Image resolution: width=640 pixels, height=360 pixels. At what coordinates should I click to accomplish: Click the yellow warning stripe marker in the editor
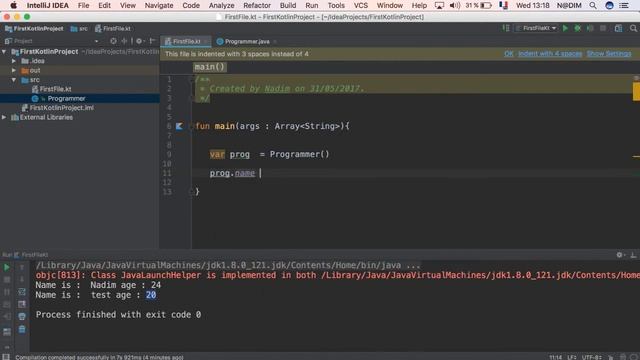tap(636, 91)
